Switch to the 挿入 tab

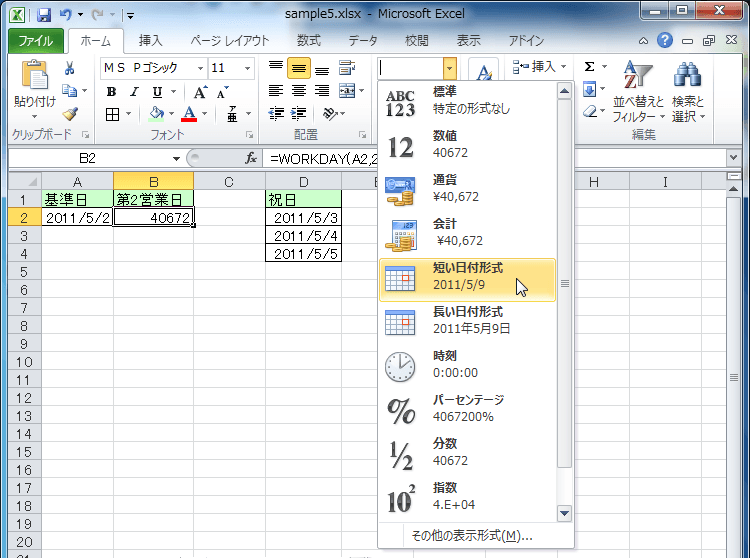coord(151,41)
